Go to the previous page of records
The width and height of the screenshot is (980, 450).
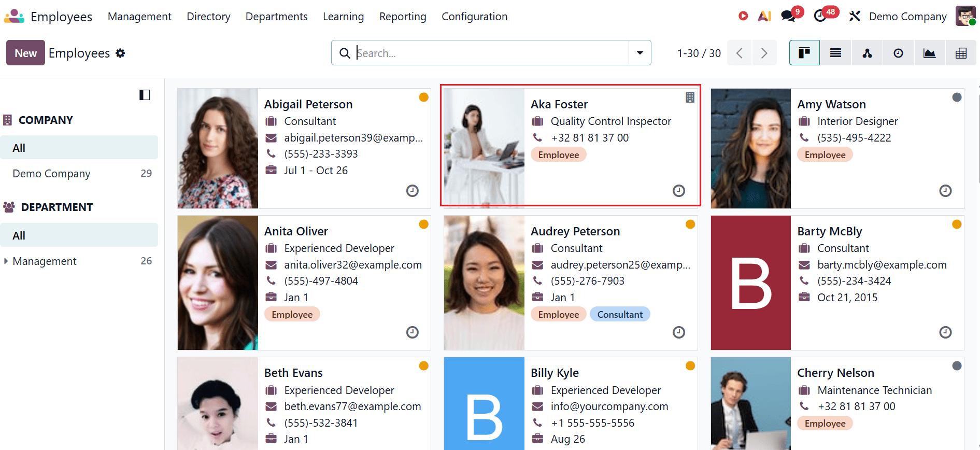coord(740,53)
